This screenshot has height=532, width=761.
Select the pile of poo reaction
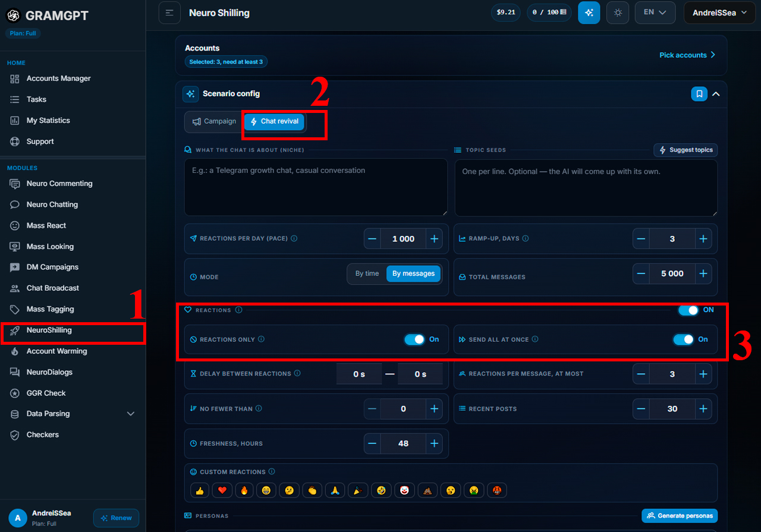[427, 490]
